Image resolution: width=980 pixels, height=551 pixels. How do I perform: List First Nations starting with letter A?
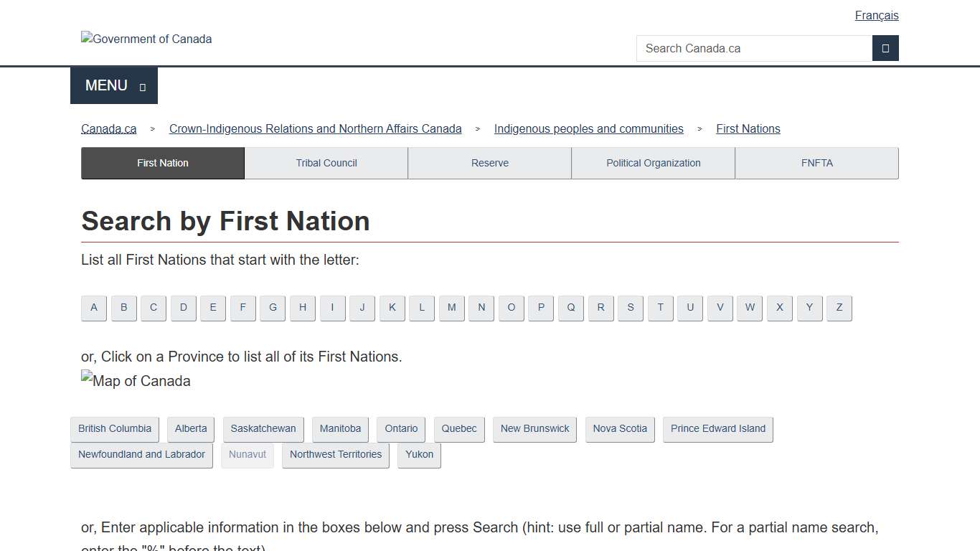[93, 308]
